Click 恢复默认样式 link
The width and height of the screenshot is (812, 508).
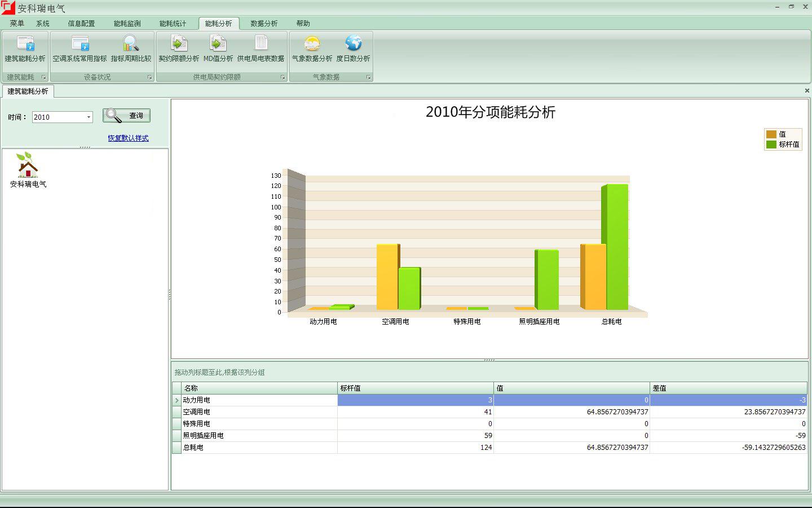(128, 138)
